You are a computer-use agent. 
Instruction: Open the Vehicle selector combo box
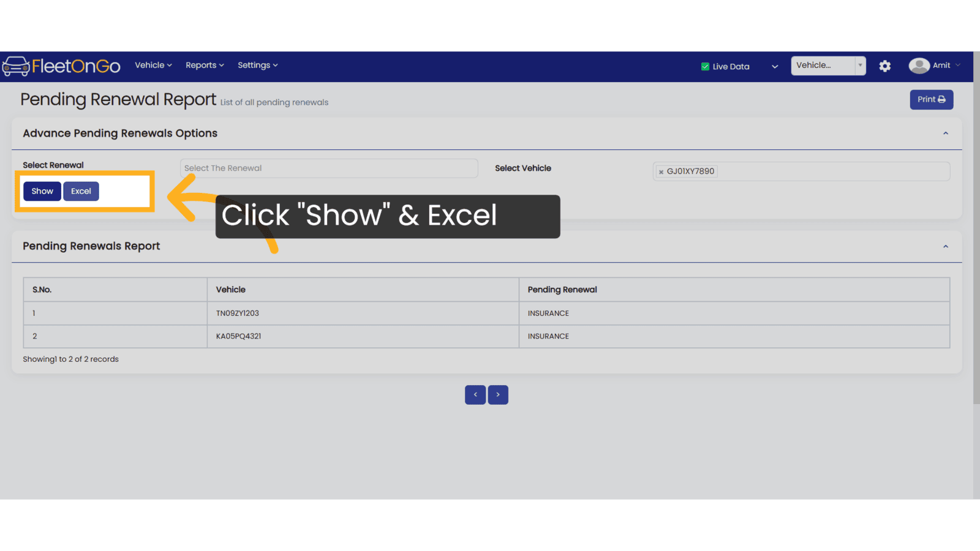click(828, 66)
